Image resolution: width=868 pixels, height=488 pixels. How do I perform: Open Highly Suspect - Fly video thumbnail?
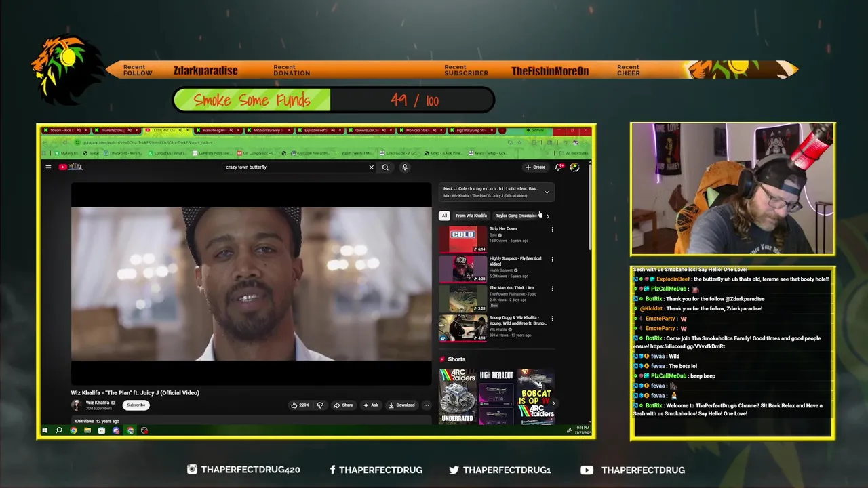[462, 269]
